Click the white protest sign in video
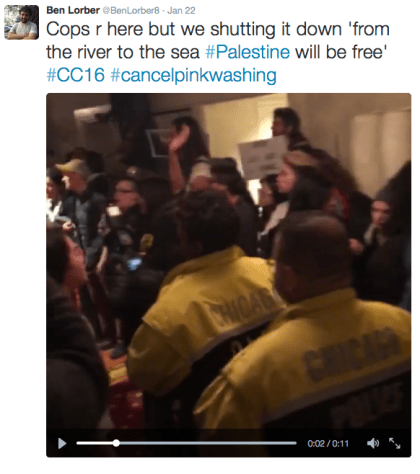Viewport: 420px width, 474px height. (262, 156)
